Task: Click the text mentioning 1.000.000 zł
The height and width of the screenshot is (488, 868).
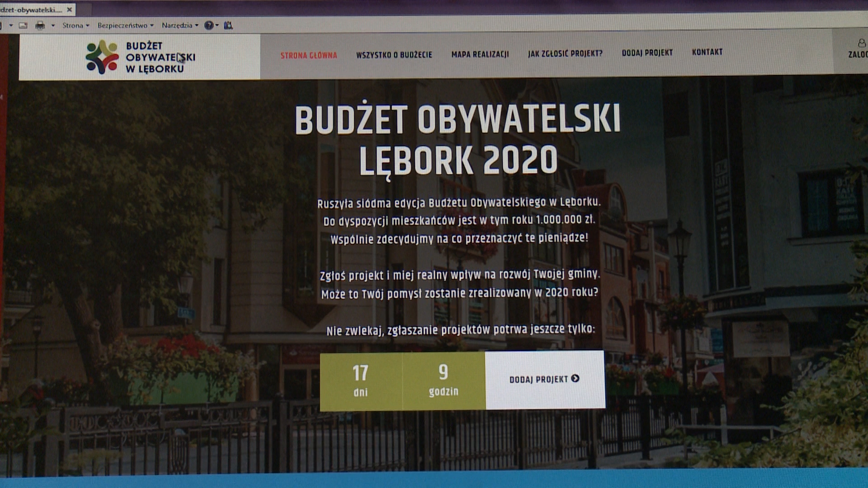Action: coord(459,221)
